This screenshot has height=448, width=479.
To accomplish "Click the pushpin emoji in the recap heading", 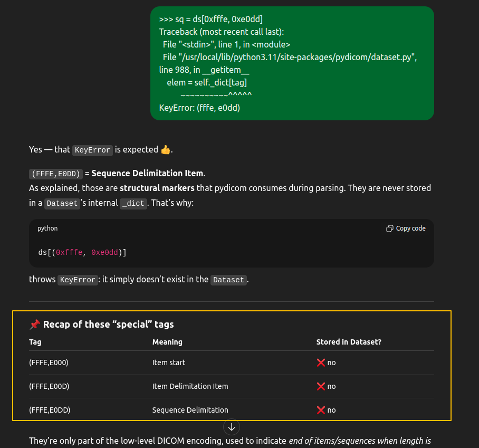I will [x=34, y=324].
